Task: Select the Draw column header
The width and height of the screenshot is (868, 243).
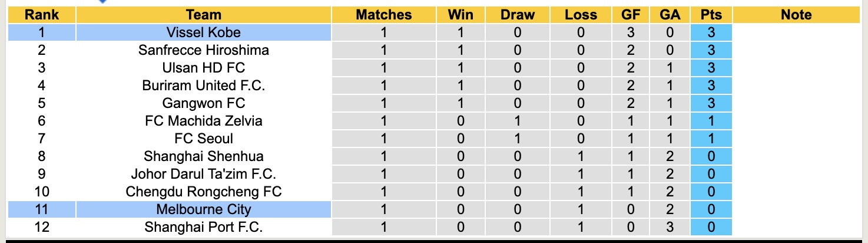Action: pos(518,15)
